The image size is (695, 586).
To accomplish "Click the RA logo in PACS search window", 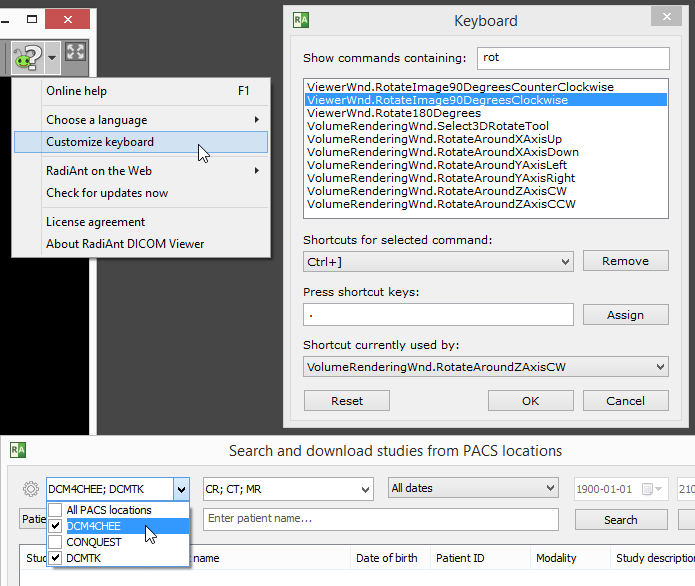I will pyautogui.click(x=18, y=450).
